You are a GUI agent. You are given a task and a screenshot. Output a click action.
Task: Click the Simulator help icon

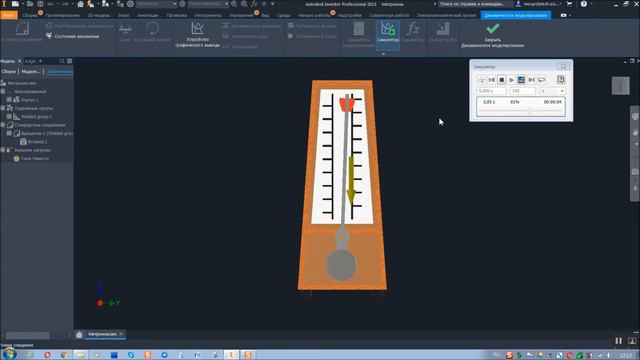click(561, 80)
